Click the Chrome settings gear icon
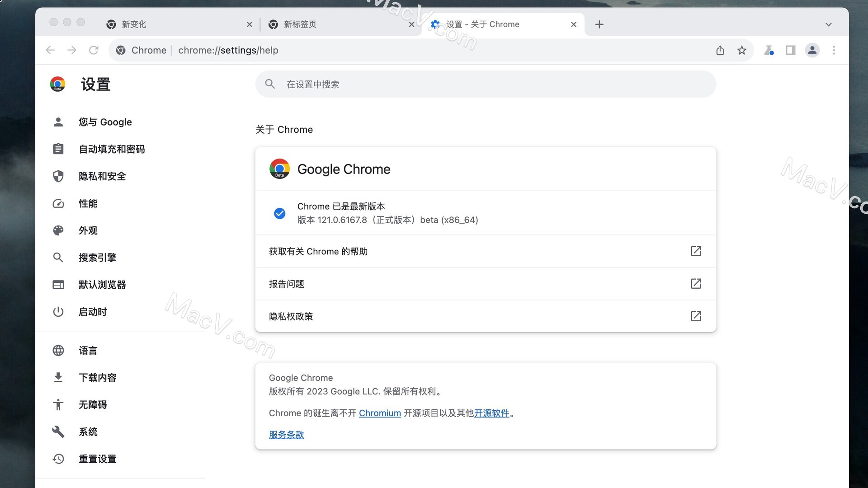The width and height of the screenshot is (868, 488). [436, 24]
